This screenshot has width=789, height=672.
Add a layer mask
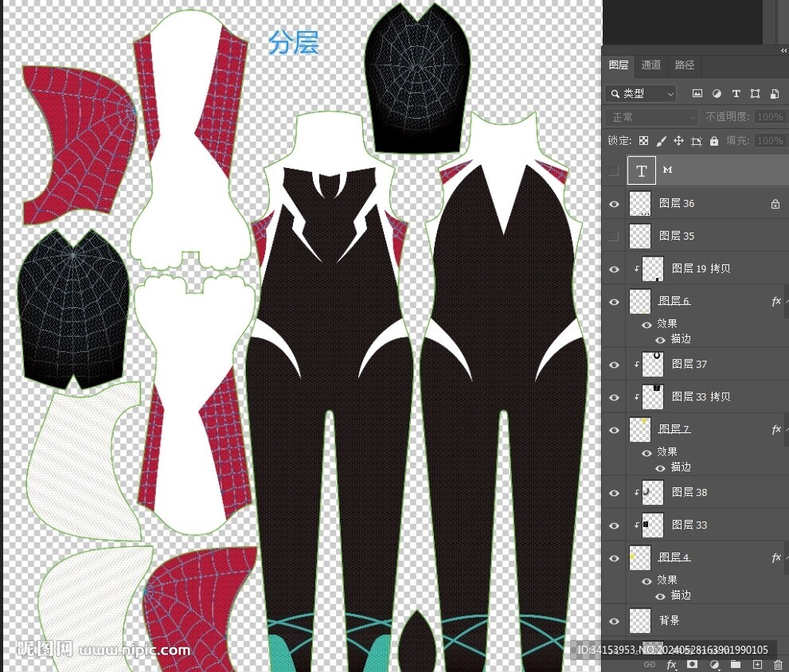693,665
